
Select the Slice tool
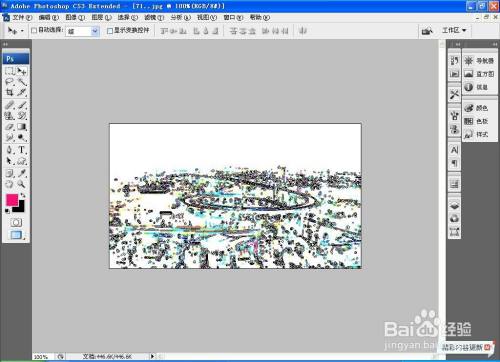[22, 92]
